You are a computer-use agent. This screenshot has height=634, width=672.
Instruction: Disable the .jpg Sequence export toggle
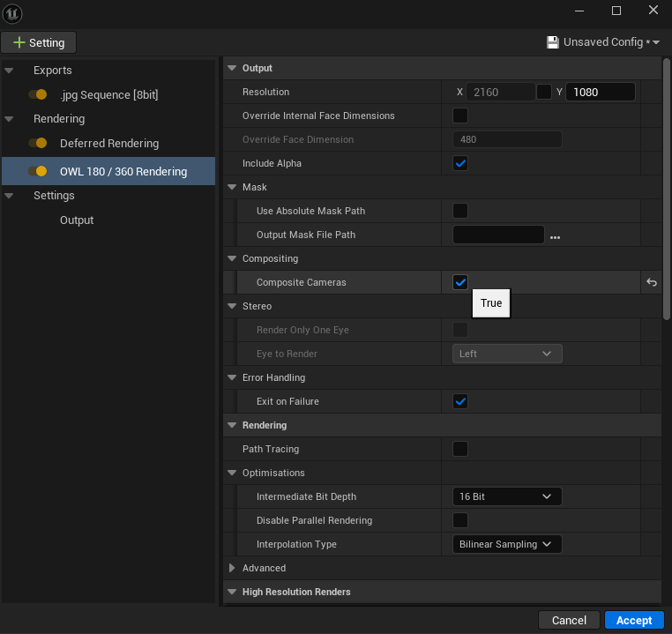[38, 94]
